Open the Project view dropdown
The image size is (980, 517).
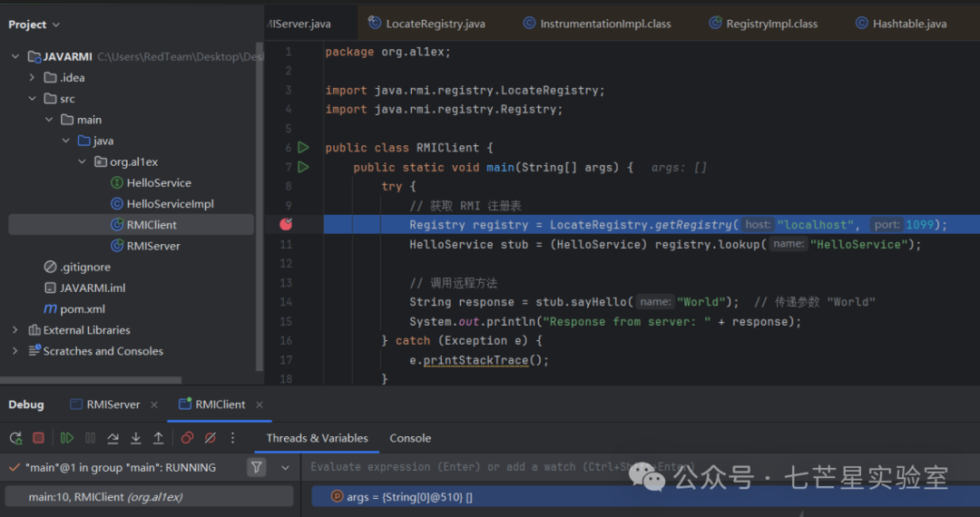click(34, 24)
